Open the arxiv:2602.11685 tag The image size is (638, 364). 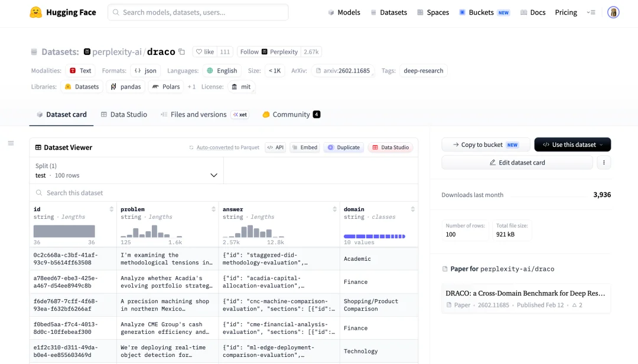coord(343,71)
